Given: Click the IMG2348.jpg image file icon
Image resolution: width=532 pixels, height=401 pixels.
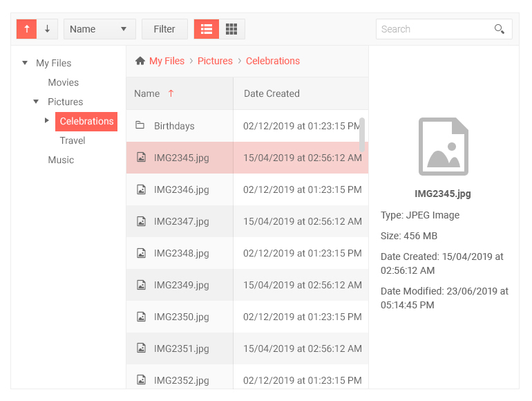Looking at the screenshot, I should point(141,253).
